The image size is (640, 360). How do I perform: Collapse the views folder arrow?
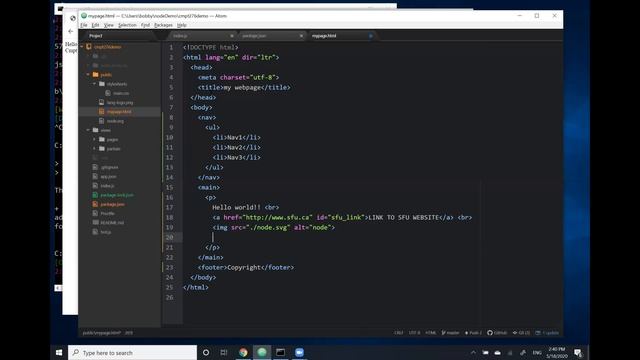pos(88,130)
